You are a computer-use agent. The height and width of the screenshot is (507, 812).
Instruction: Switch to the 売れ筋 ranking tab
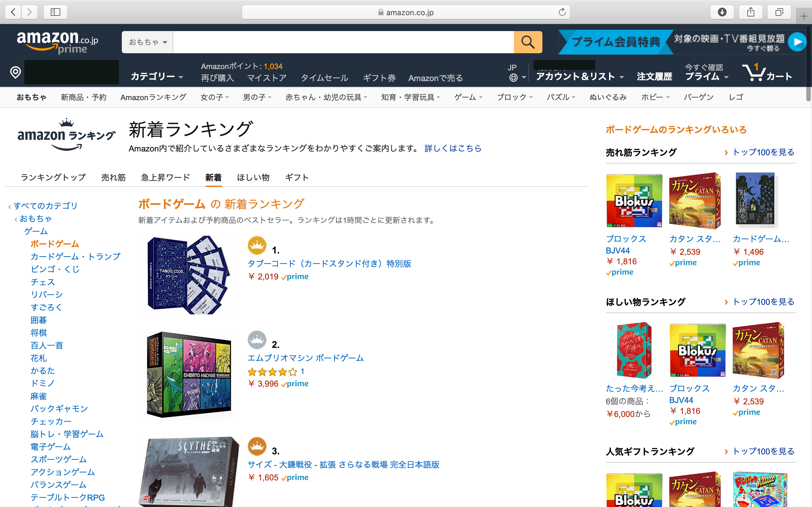coord(113,177)
